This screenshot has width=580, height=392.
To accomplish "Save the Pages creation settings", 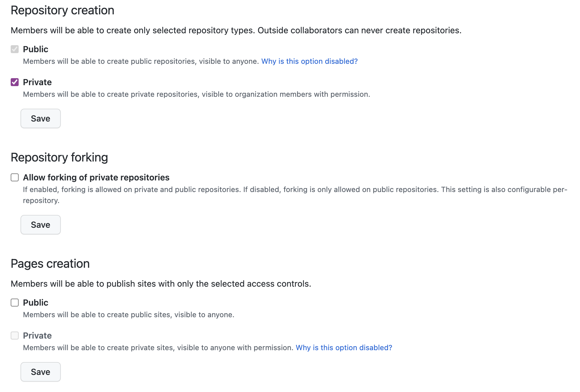I will tap(41, 372).
